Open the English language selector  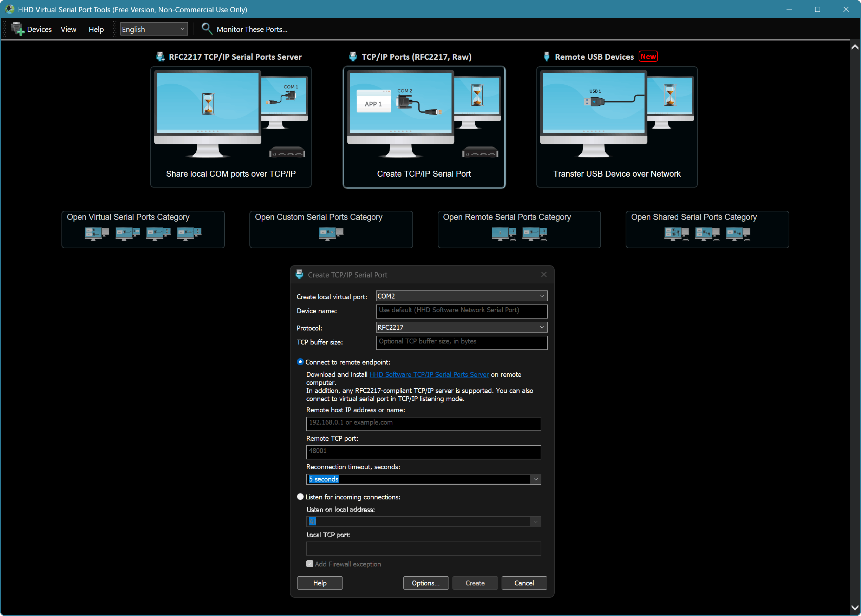click(153, 29)
